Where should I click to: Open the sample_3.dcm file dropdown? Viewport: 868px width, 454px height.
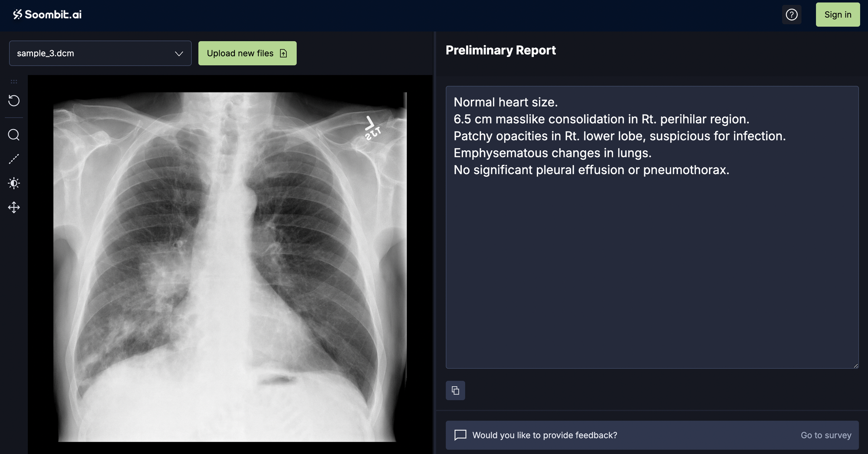click(x=100, y=53)
